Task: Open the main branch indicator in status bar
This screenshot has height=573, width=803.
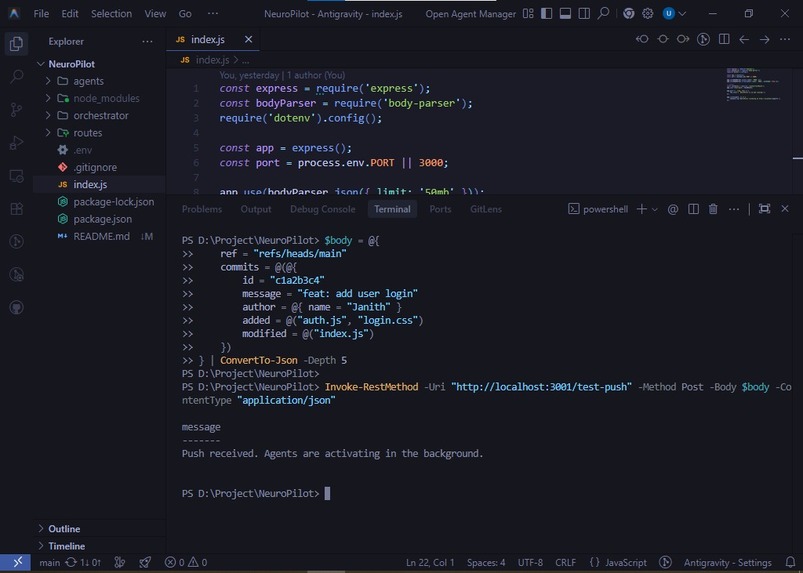Action: (49, 562)
